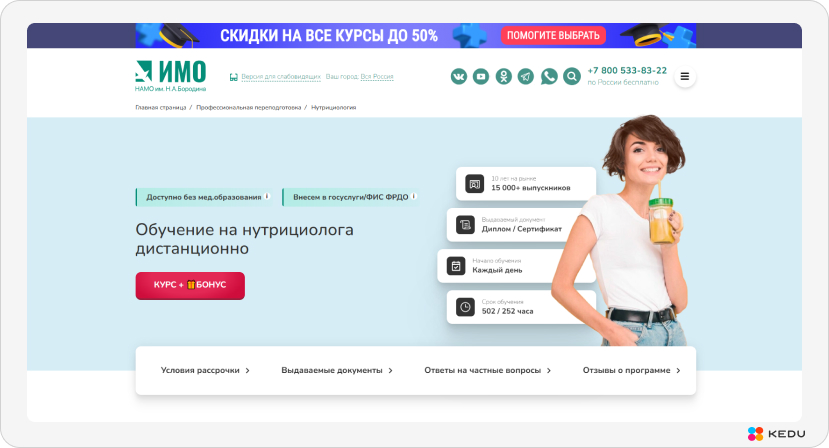829x448 pixels.
Task: Click the 'Диплом / Сертификат' text
Action: [x=522, y=229]
